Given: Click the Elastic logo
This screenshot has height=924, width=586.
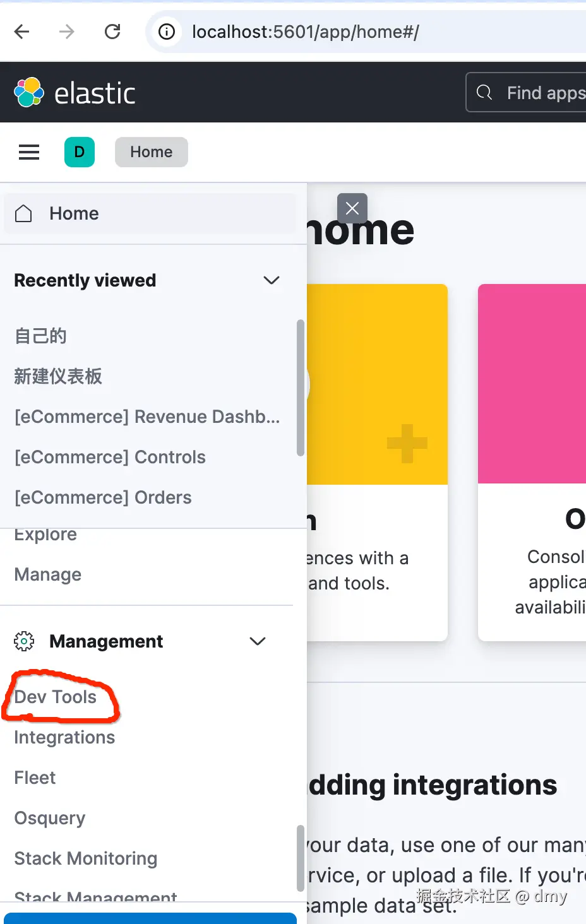Looking at the screenshot, I should [x=75, y=93].
